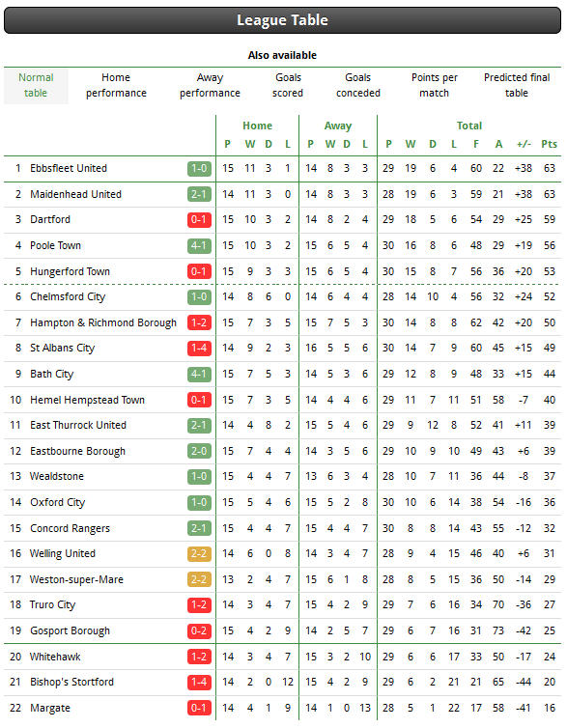Image resolution: width=567 pixels, height=728 pixels.
Task: Click the League Table header bar
Action: (x=282, y=20)
